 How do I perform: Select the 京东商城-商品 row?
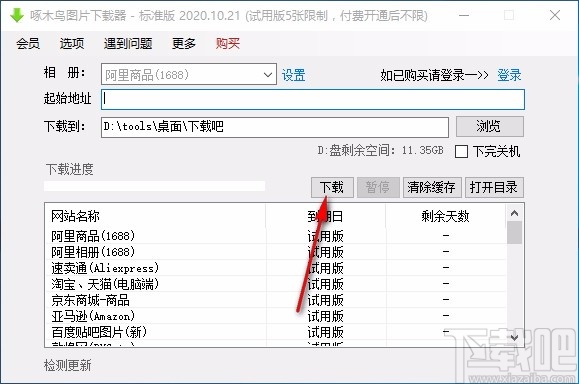(275, 300)
